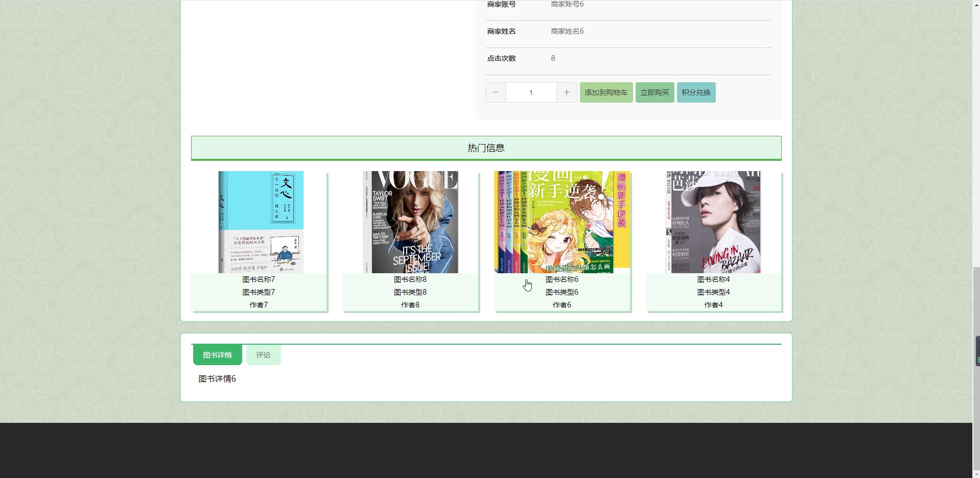980x478 pixels.
Task: Click the 图书详情6 description text
Action: [217, 379]
